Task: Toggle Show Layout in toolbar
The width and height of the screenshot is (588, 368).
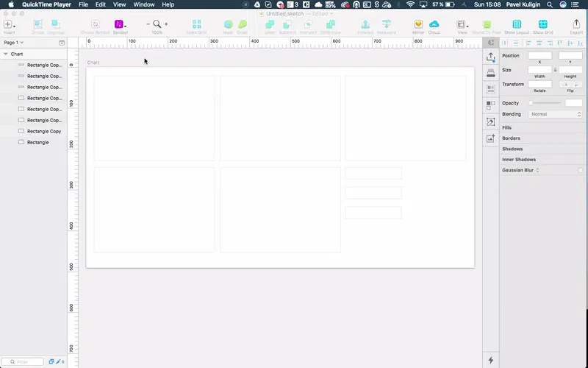Action: point(517,24)
